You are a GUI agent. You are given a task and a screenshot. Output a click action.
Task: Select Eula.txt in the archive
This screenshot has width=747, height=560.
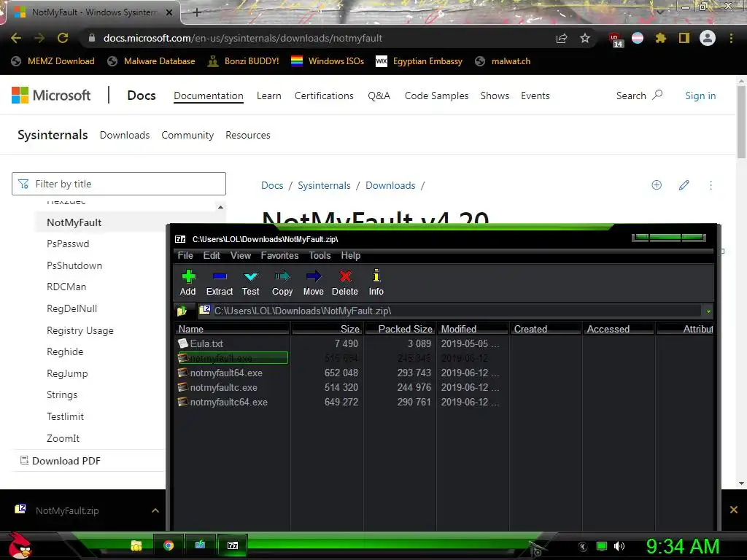pyautogui.click(x=206, y=343)
